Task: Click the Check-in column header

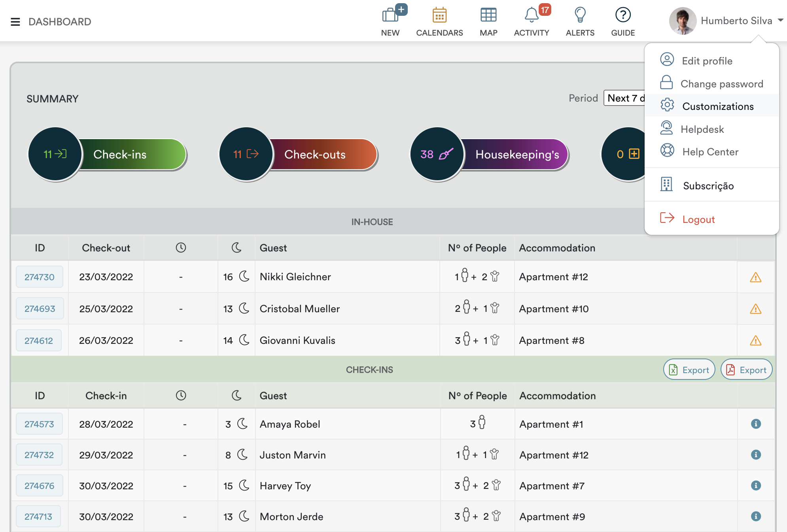Action: click(x=106, y=396)
